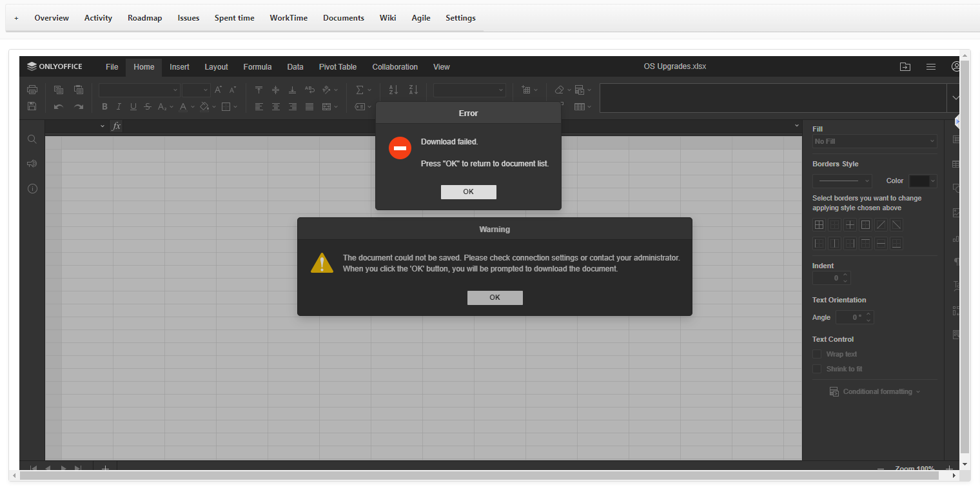The width and height of the screenshot is (980, 501).
Task: Select the Print file icon
Action: (32, 89)
